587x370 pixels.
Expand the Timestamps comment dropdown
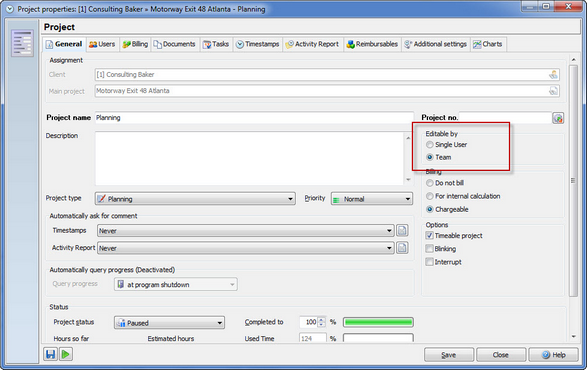click(x=246, y=231)
